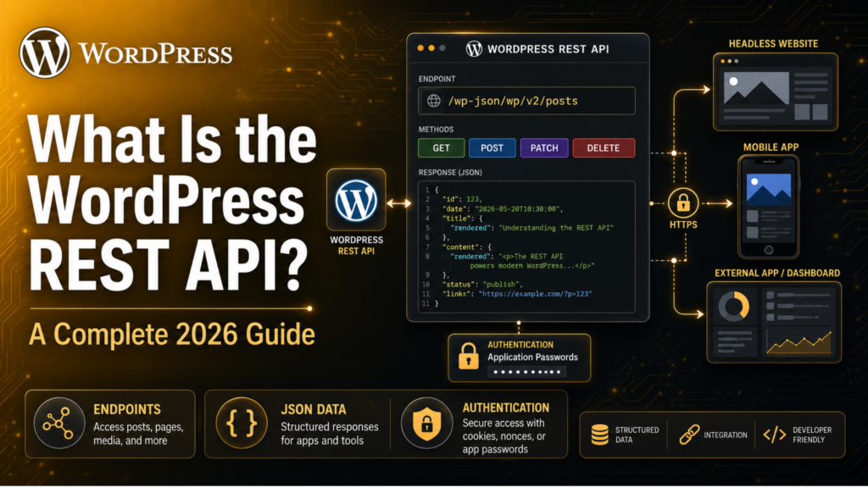Click the mountain image in headless website preview
The width and height of the screenshot is (868, 488).
coord(756,88)
